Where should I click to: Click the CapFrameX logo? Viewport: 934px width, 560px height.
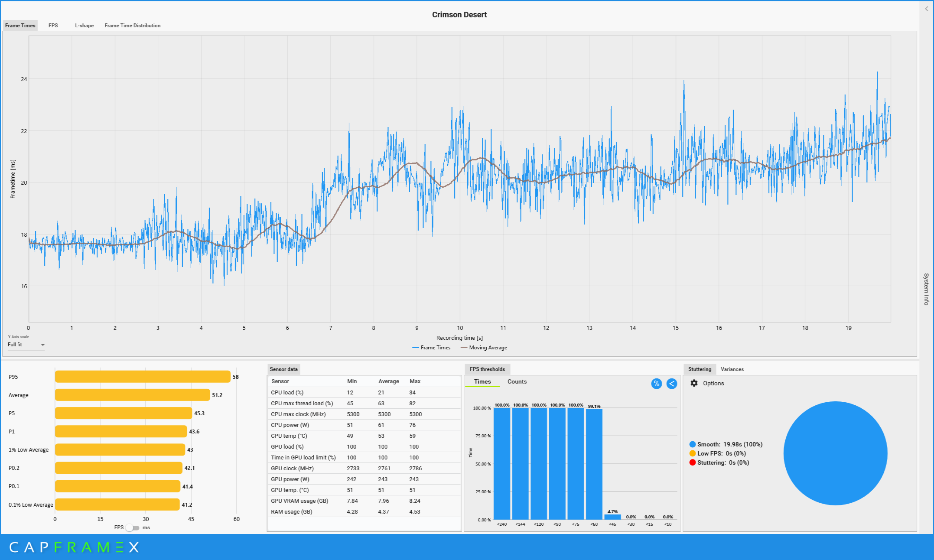pyautogui.click(x=74, y=547)
